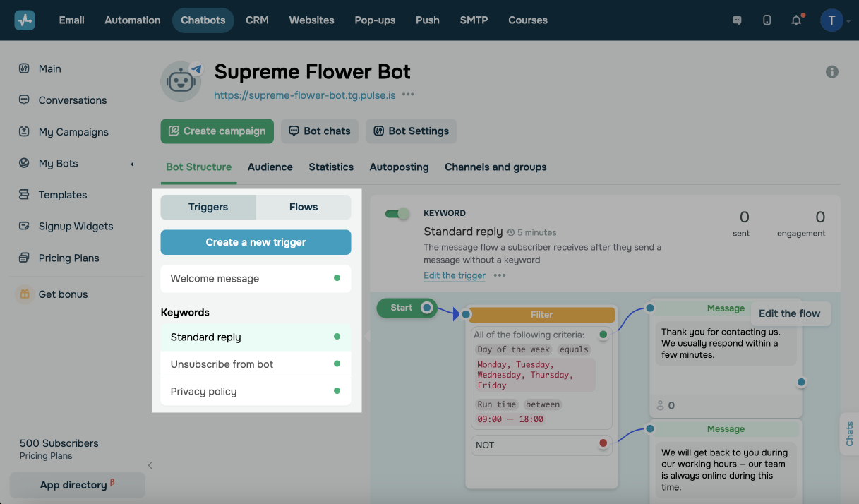The width and height of the screenshot is (859, 504).
Task: Collapse the left sidebar with chevron
Action: point(150,465)
